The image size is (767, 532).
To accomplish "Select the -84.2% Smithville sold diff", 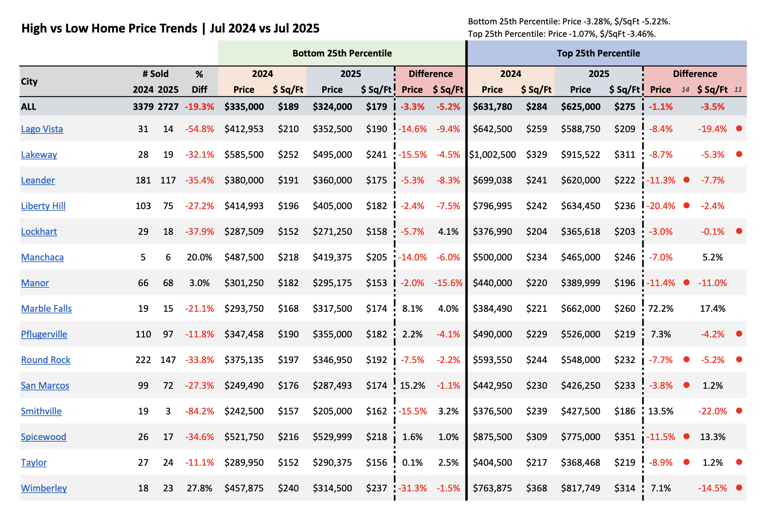I will (x=199, y=411).
